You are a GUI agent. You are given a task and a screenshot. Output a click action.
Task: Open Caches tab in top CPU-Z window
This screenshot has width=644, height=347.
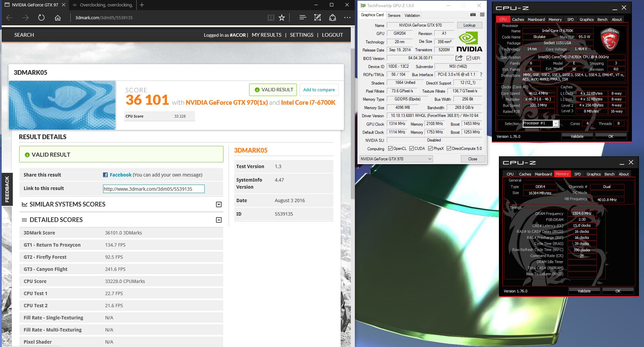tap(518, 20)
